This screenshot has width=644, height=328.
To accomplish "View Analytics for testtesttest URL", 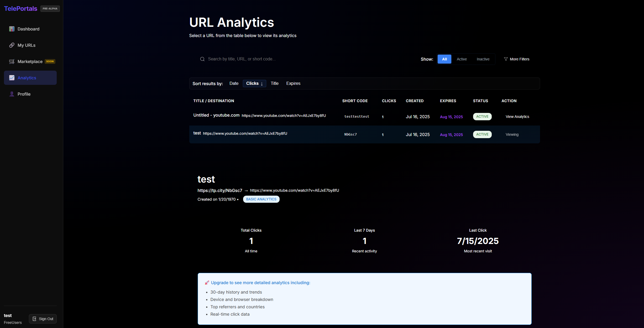I will tap(517, 117).
